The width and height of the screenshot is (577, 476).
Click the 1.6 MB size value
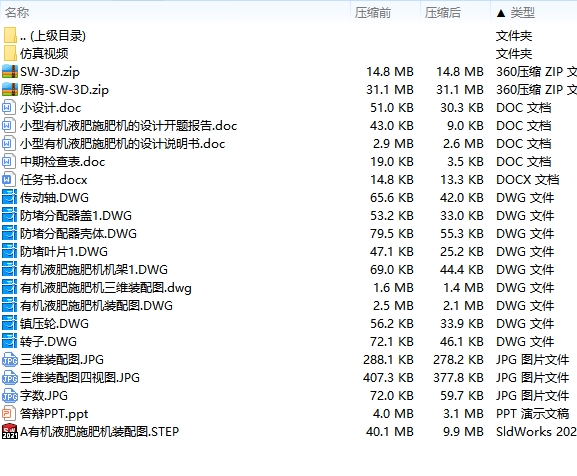click(394, 288)
